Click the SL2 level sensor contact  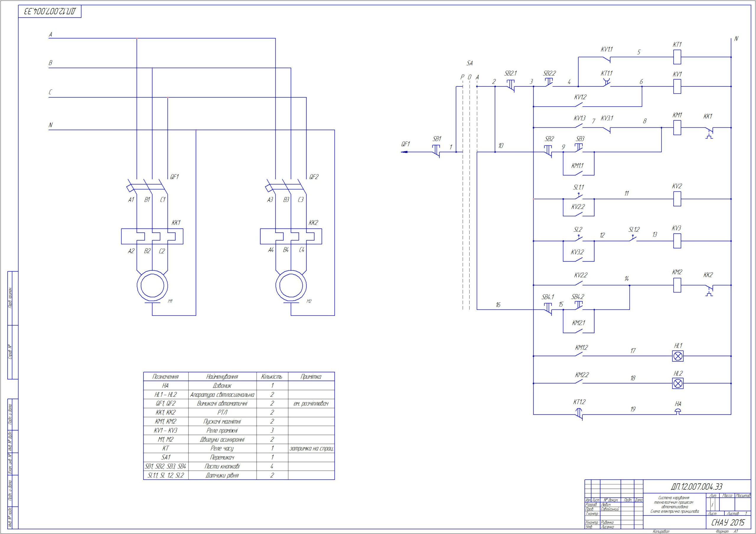[579, 238]
